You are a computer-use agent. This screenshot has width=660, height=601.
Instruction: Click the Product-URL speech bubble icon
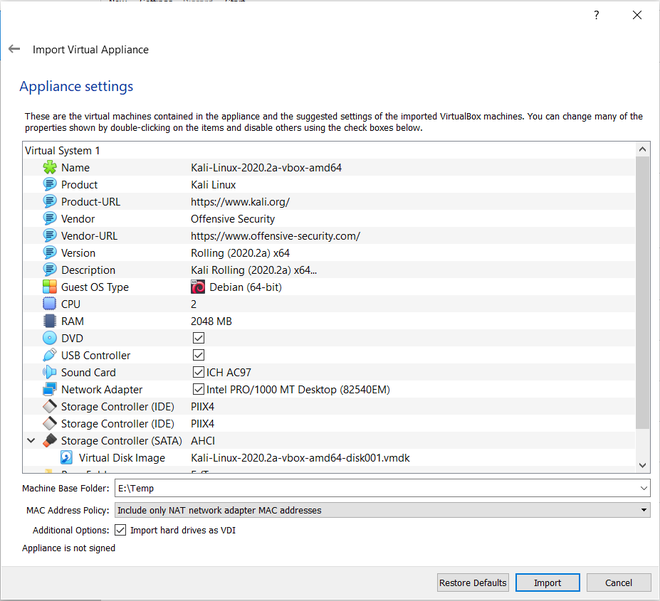(x=50, y=202)
